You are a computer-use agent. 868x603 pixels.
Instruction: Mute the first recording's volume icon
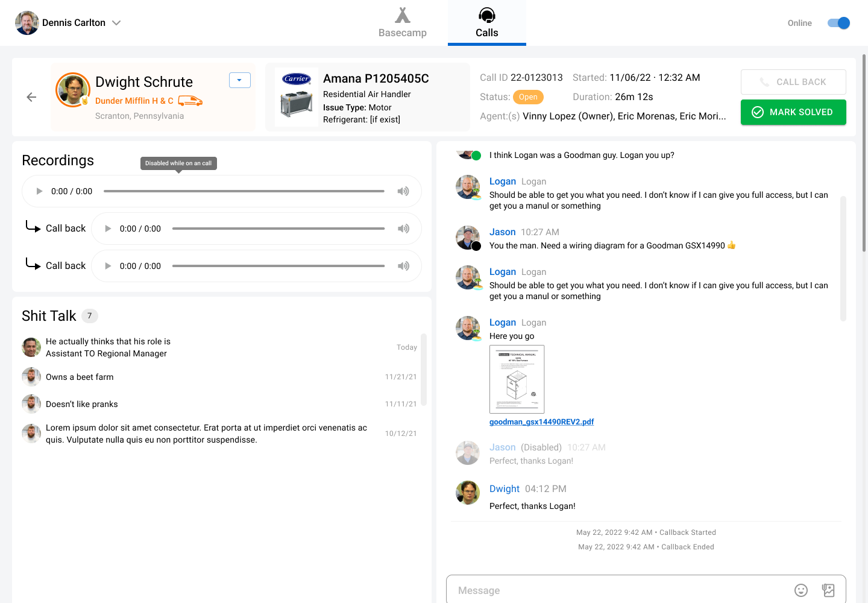coord(403,191)
